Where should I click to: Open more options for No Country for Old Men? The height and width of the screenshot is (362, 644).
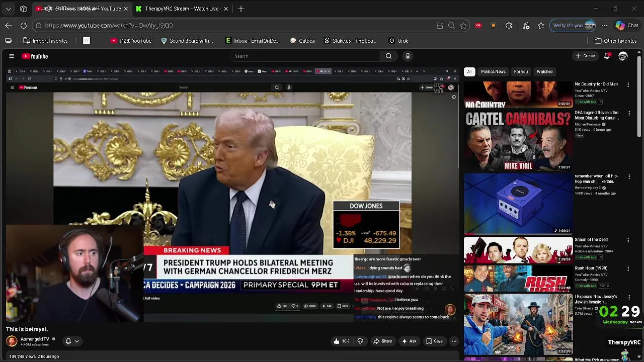pos(628,85)
